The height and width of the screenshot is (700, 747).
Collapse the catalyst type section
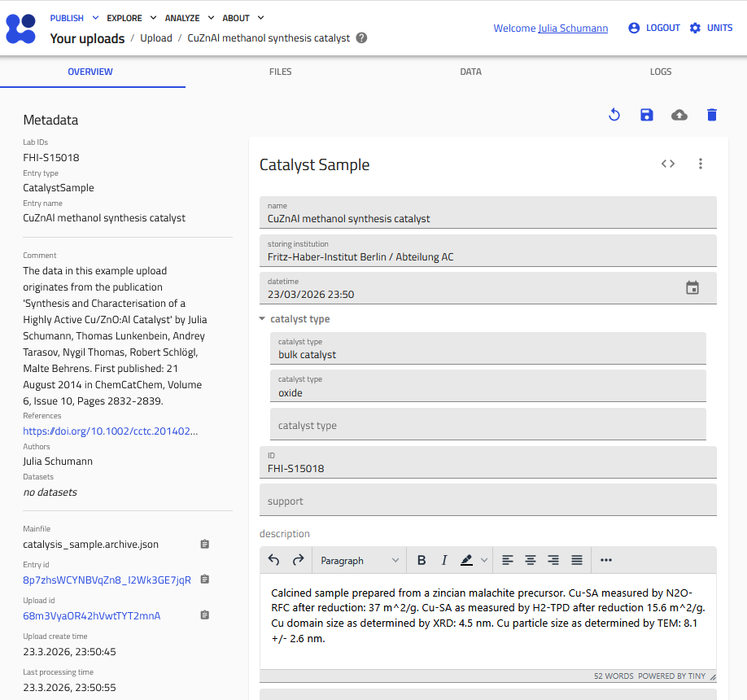pos(262,318)
